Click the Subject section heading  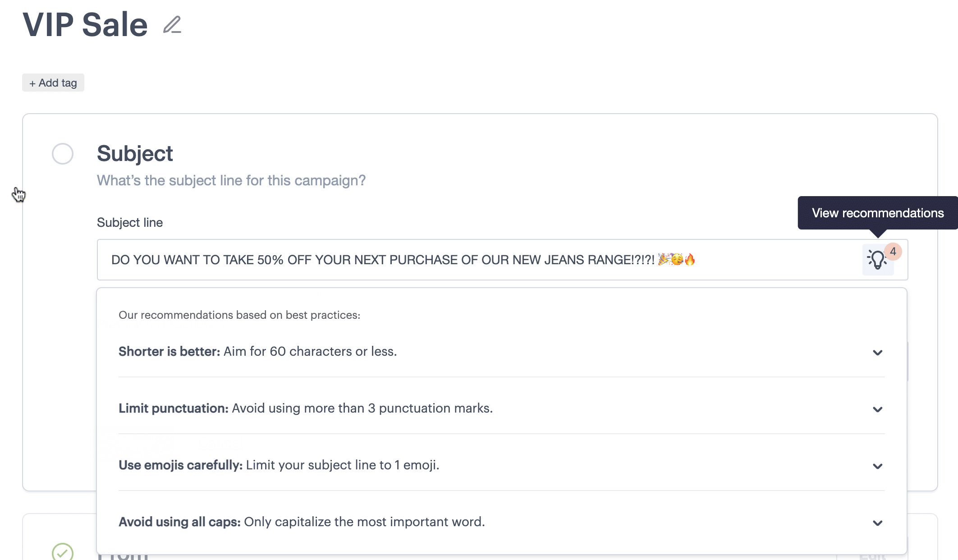[135, 154]
